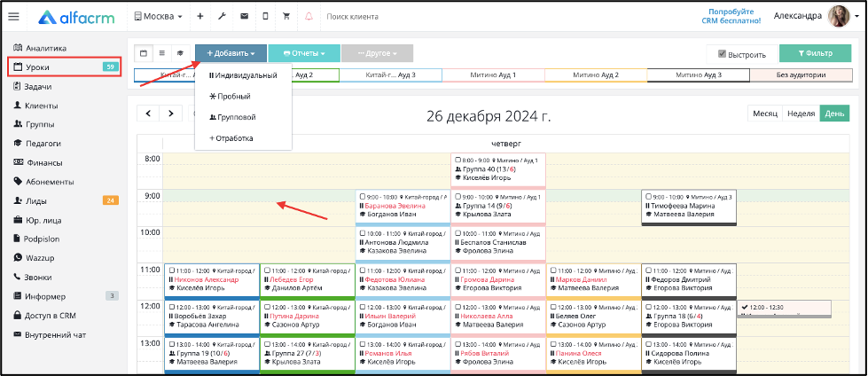The image size is (868, 376).
Task: Open the hamburger menu icon
Action: tap(14, 17)
